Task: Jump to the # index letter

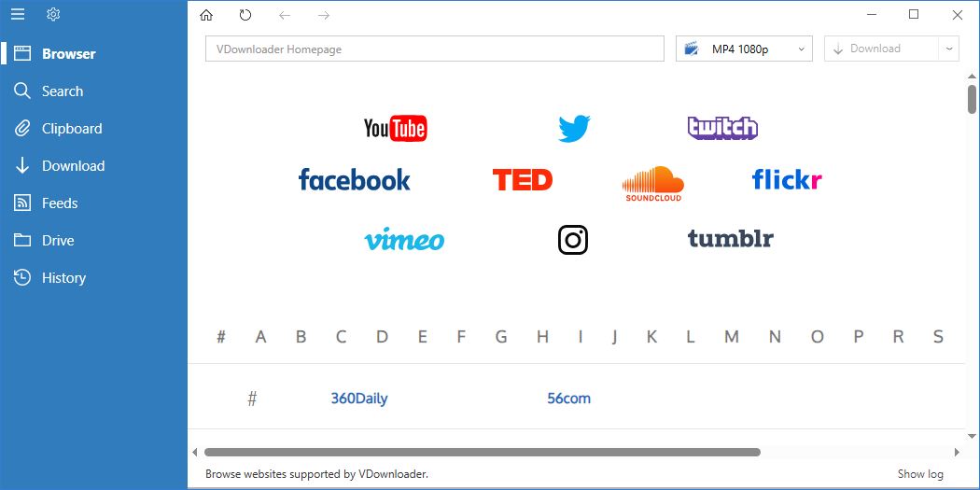Action: 220,337
